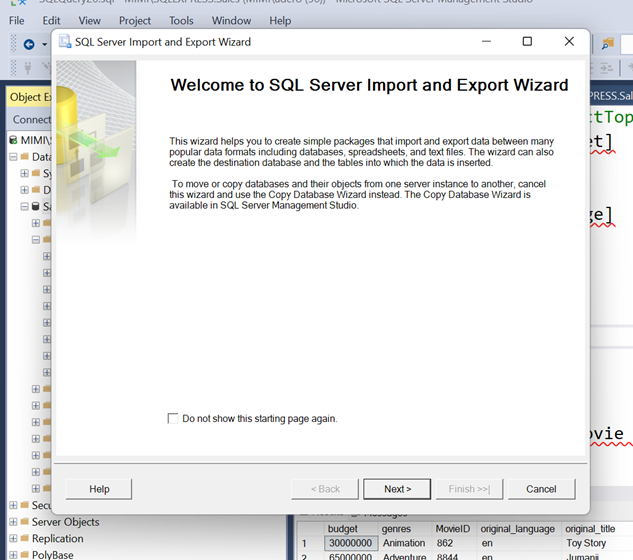Image resolution: width=633 pixels, height=560 pixels.
Task: Expand the Server Objects folder
Action: tap(13, 522)
